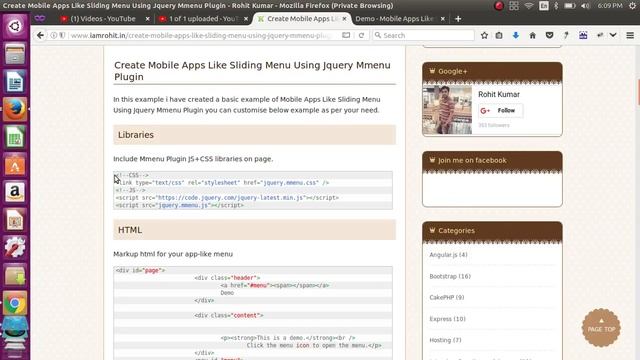
Task: Open the Angular.js (4) category
Action: click(x=448, y=255)
